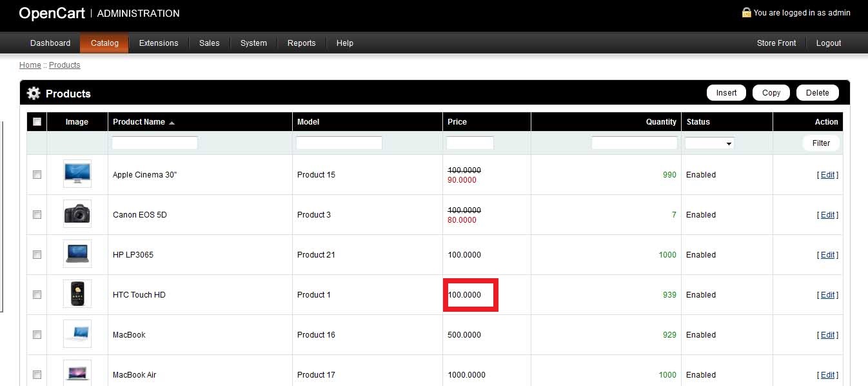Click the "Product 3" model cell
This screenshot has width=868, height=386.
(x=314, y=215)
